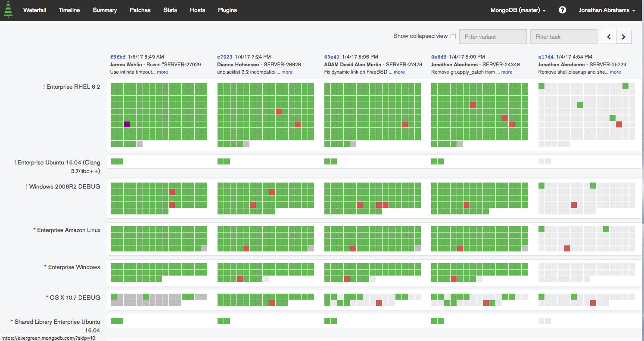Click red failed task in 63e41 Enterprise Windows row
Image resolution: width=644 pixels, height=341 pixels.
pyautogui.click(x=347, y=279)
